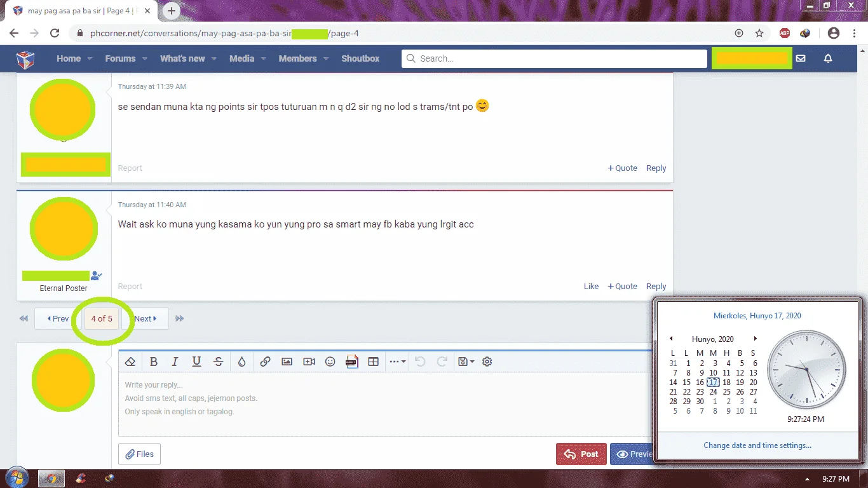Reply to the Thursday 11:39 AM post
The image size is (868, 488).
point(656,168)
